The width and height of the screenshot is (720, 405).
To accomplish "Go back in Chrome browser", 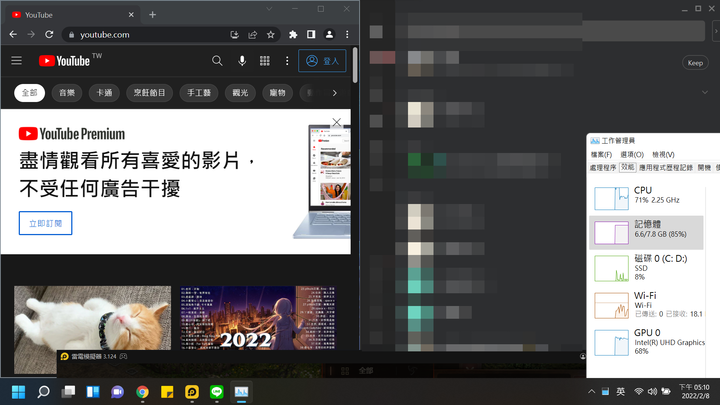I will click(13, 34).
